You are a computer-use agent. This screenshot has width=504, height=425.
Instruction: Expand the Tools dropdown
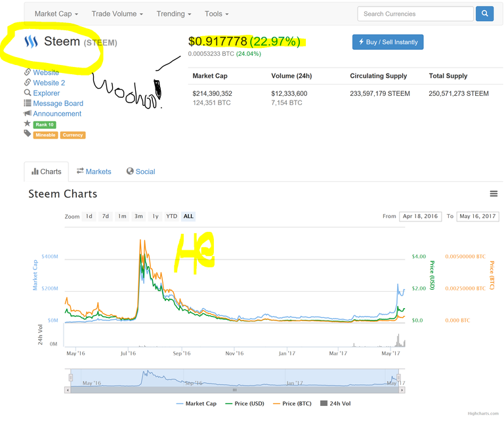217,14
